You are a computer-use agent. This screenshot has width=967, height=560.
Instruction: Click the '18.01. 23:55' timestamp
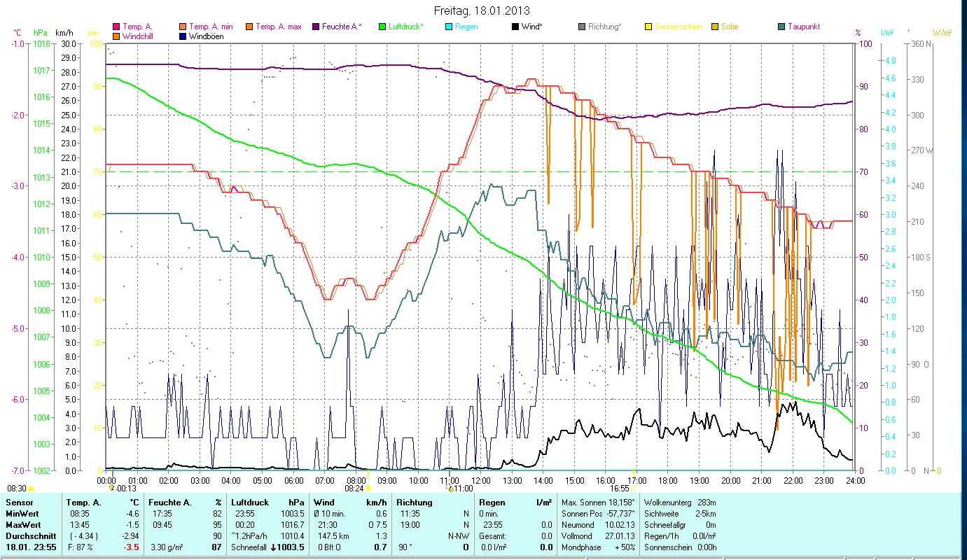[30, 547]
